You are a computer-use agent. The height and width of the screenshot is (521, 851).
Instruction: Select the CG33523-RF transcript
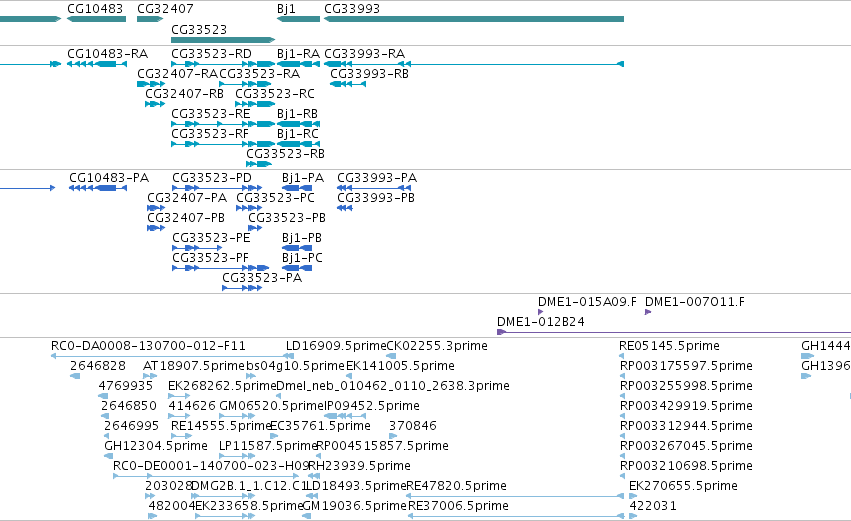pos(210,134)
